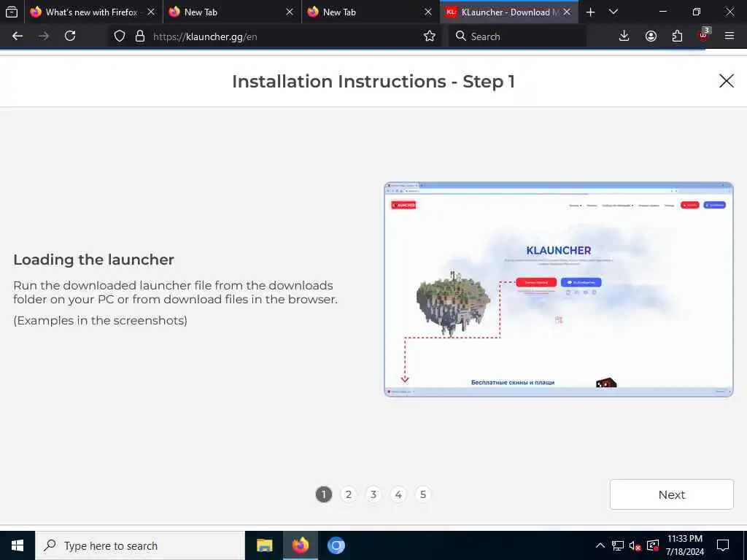747x560 pixels.
Task: Open tracking protection shield icon
Action: point(120,36)
